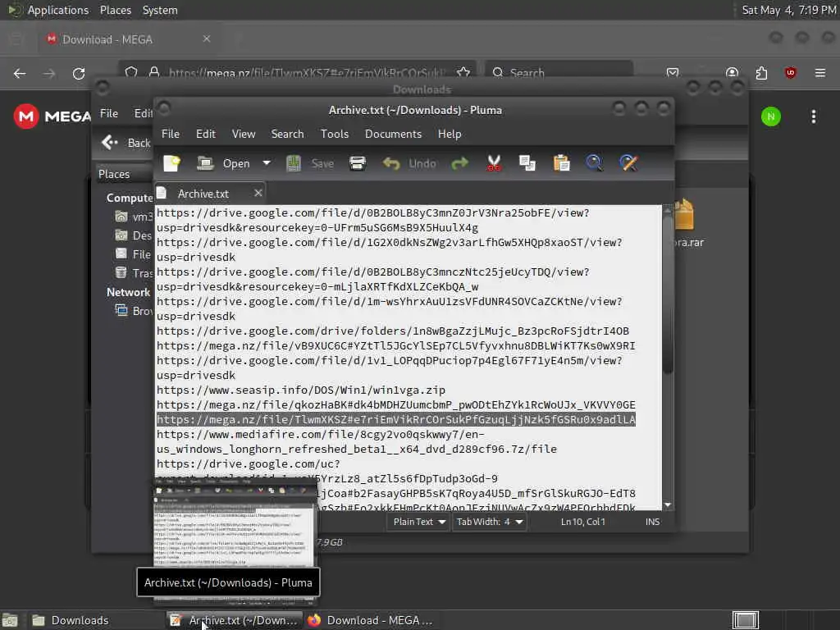The image size is (840, 630).
Task: Click the Firefox back arrow
Action: [x=20, y=73]
